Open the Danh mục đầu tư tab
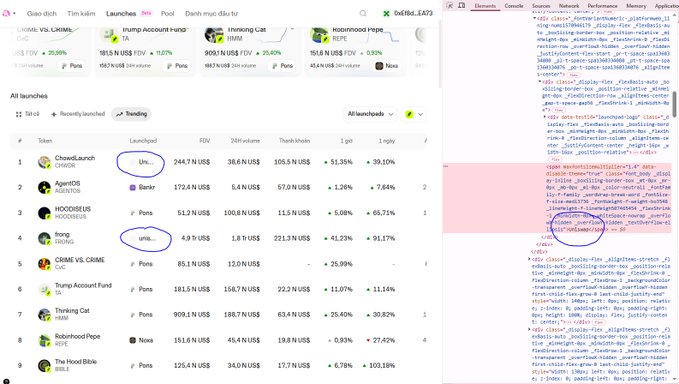 pos(211,13)
